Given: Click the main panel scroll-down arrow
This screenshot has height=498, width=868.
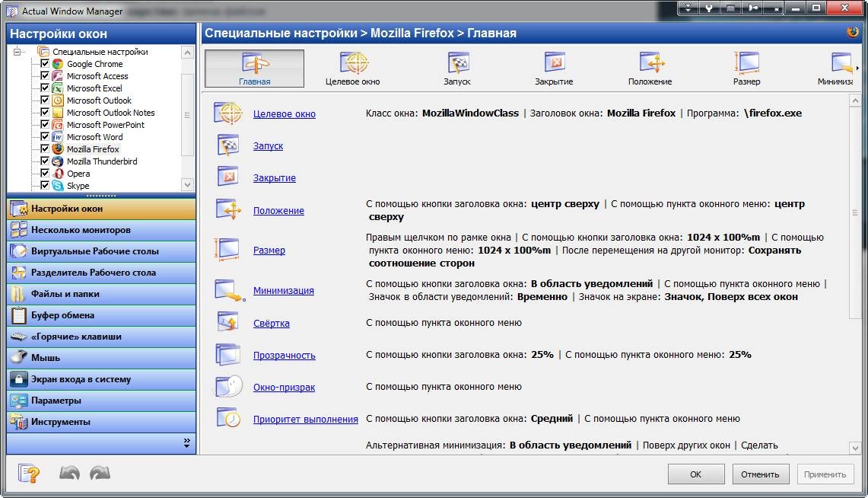Looking at the screenshot, I should 855,448.
